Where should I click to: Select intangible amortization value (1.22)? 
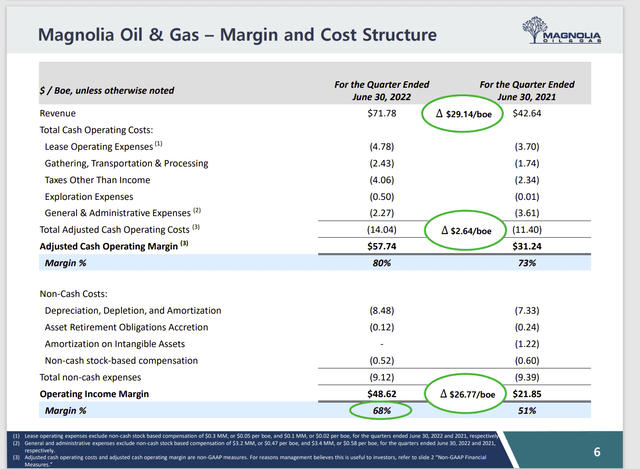pyautogui.click(x=527, y=344)
